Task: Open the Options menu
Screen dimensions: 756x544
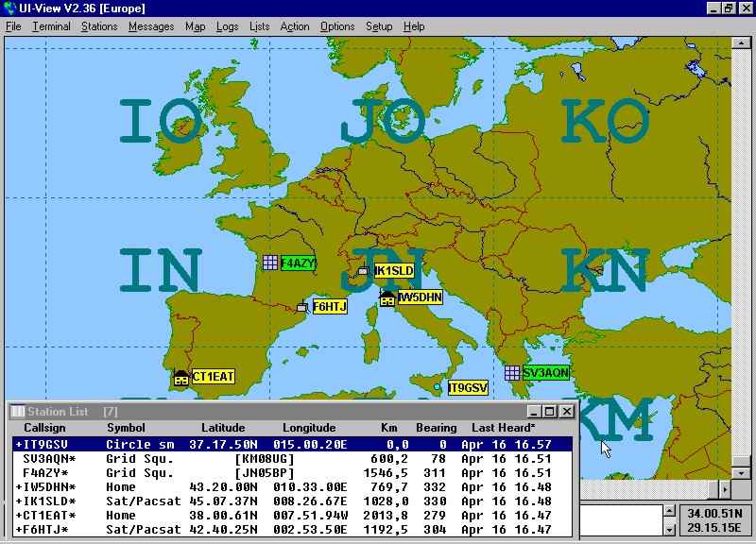Action: 337,26
